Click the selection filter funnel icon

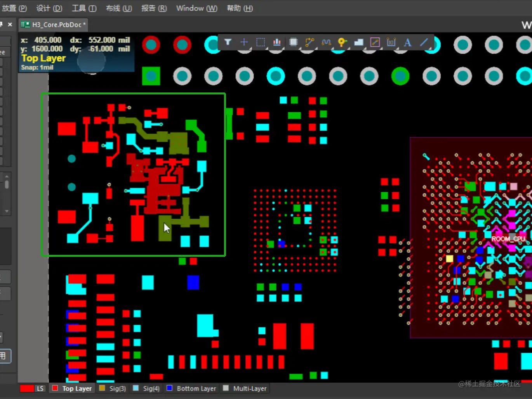[x=228, y=42]
